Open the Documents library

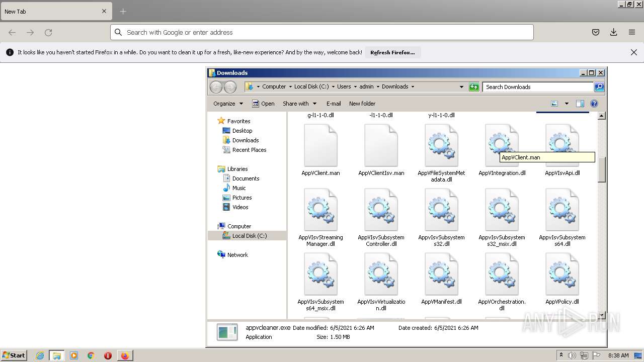click(246, 178)
